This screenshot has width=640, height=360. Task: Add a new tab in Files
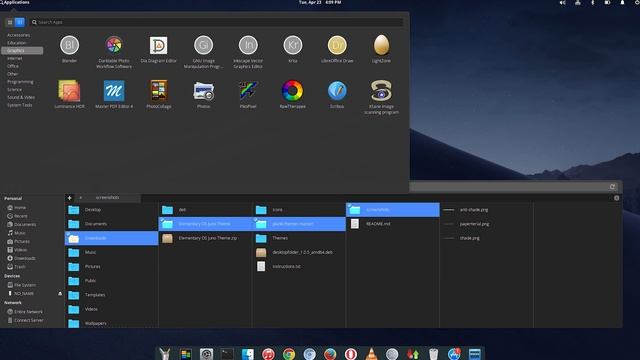[69, 198]
